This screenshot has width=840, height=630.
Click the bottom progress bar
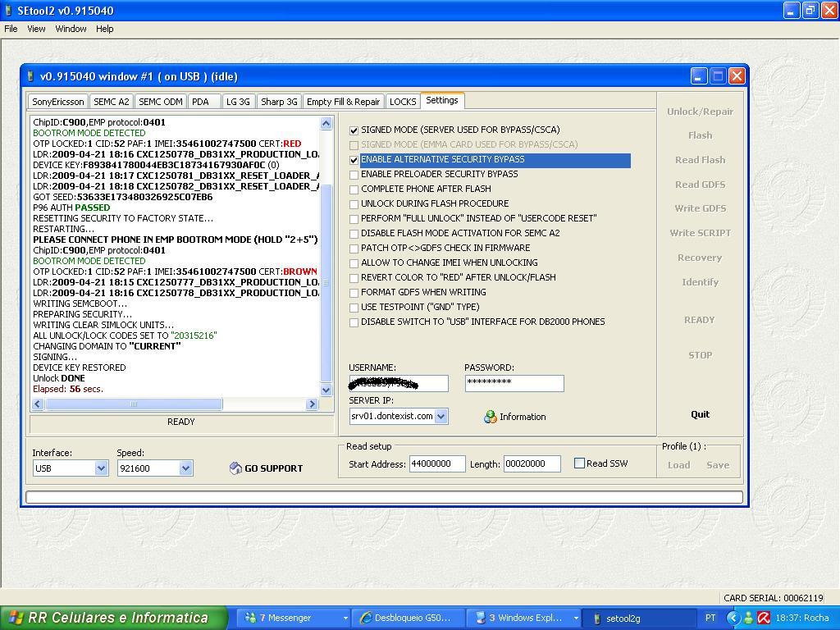point(384,497)
